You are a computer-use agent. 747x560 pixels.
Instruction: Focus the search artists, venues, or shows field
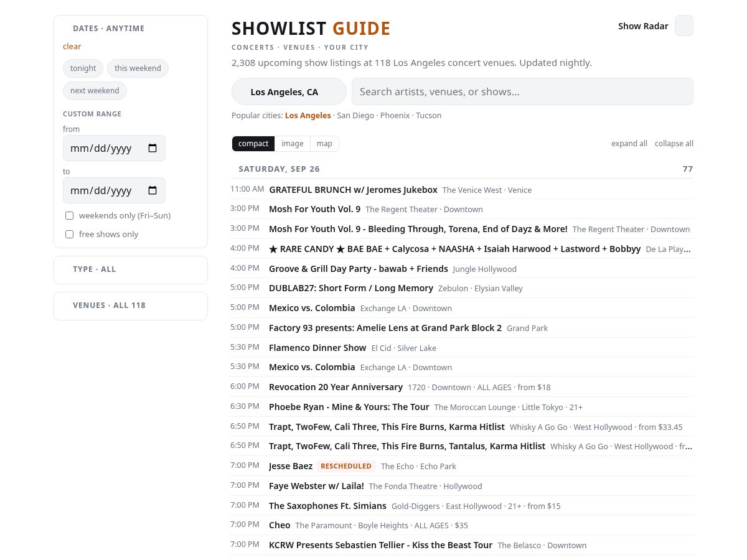tap(522, 91)
